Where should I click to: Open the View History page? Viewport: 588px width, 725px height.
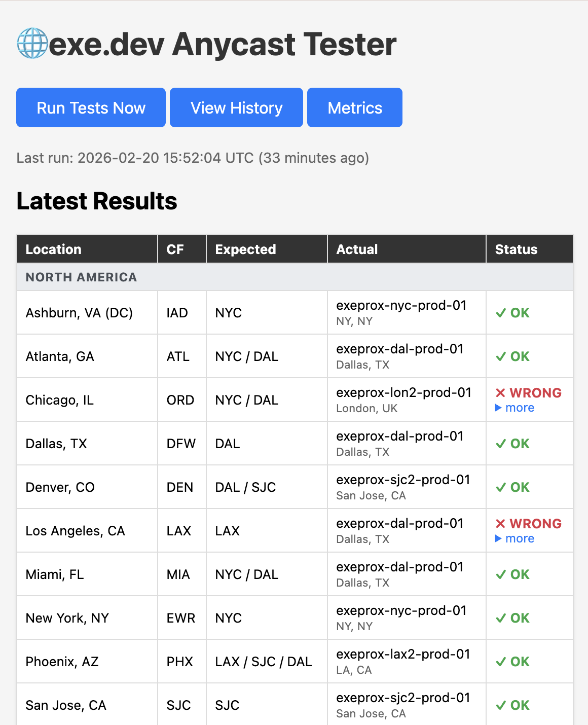pos(236,107)
